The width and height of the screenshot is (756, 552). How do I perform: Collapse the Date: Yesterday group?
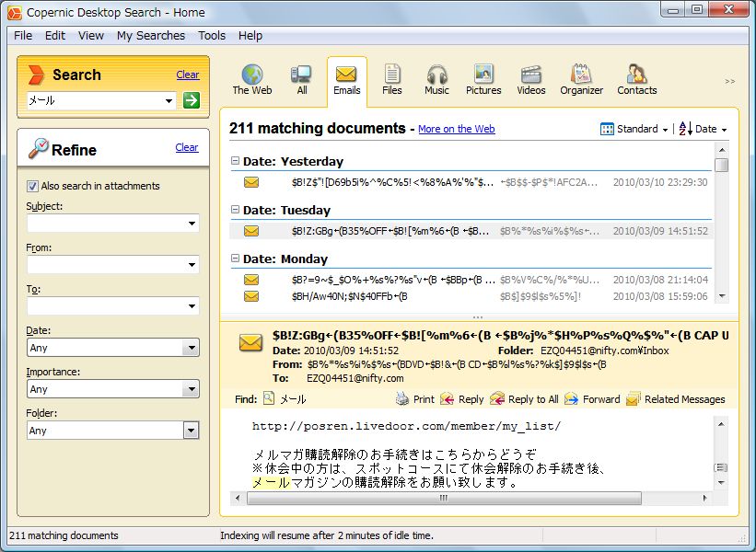pos(236,160)
